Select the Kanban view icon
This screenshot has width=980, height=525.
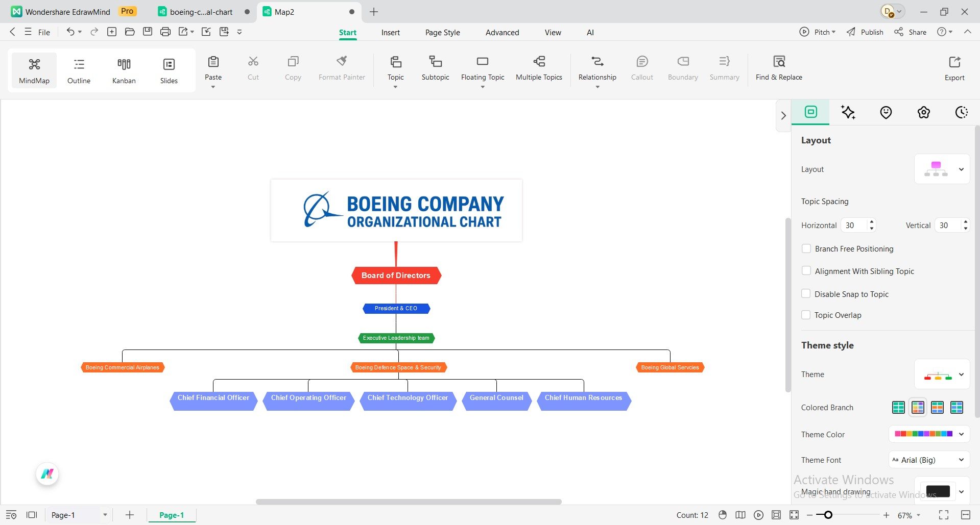tap(124, 70)
